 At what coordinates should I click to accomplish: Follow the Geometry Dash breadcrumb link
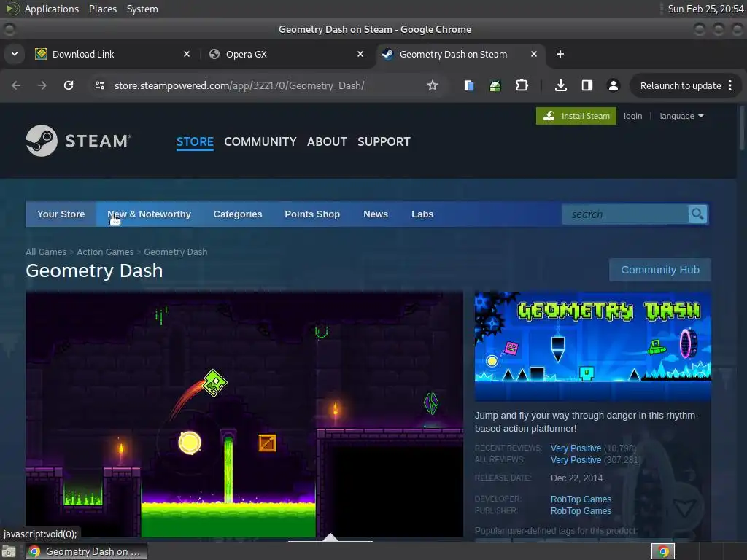click(175, 252)
